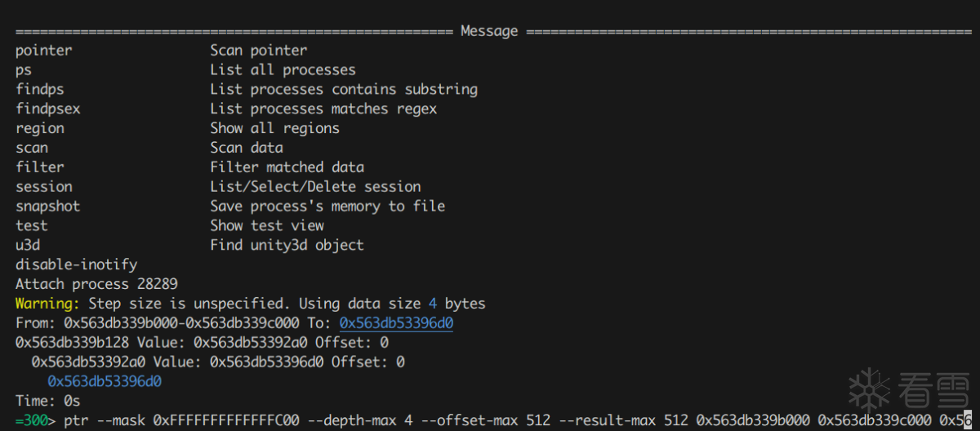This screenshot has height=431, width=980.
Task: Click the 'test' command entry
Action: [x=31, y=226]
